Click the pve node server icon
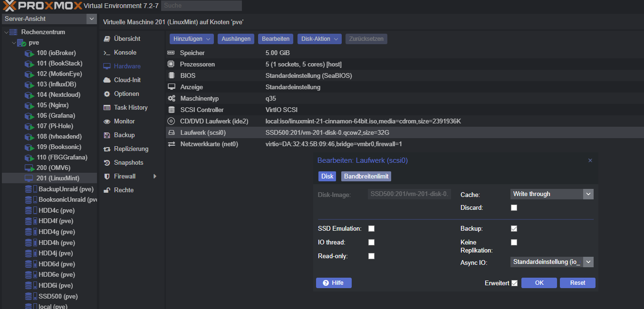This screenshot has width=644, height=309. coord(21,43)
